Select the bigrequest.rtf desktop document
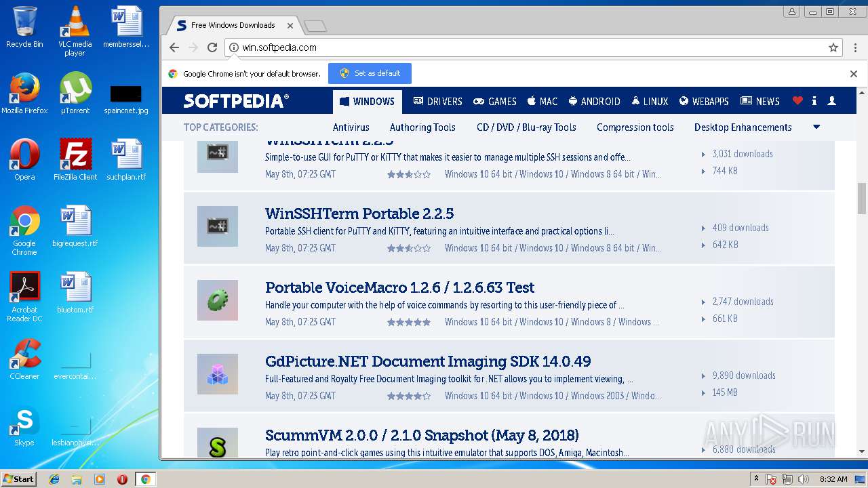The height and width of the screenshot is (488, 868). (75, 226)
